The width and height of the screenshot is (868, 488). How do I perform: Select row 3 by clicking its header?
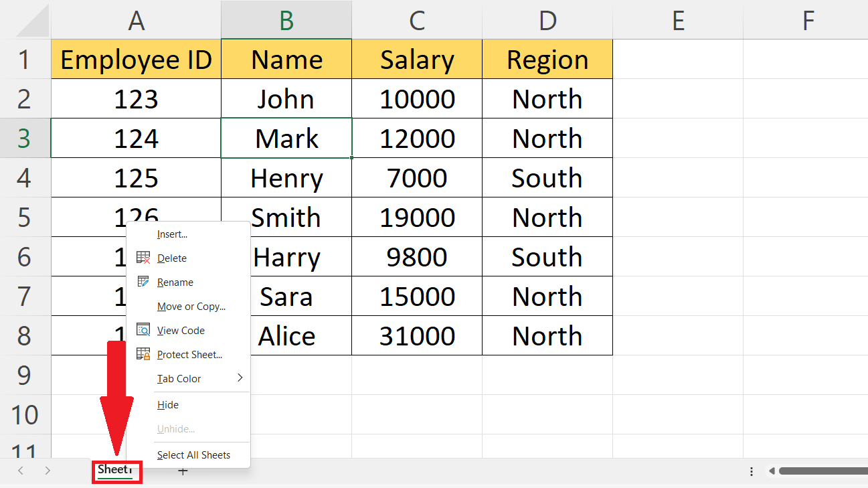pyautogui.click(x=25, y=138)
